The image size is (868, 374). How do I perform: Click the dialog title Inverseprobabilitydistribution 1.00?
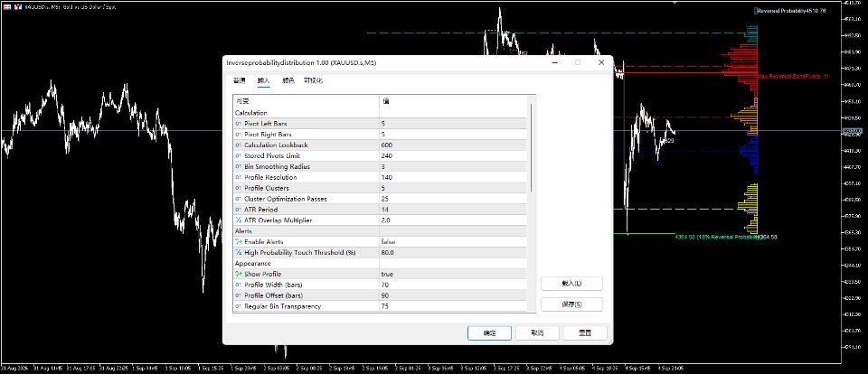[301, 63]
